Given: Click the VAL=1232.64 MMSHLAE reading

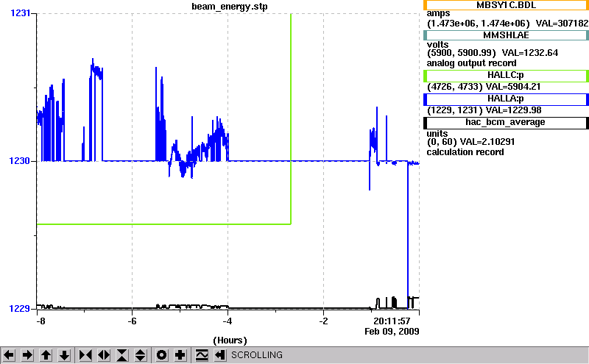Looking at the screenshot, I should [x=530, y=53].
